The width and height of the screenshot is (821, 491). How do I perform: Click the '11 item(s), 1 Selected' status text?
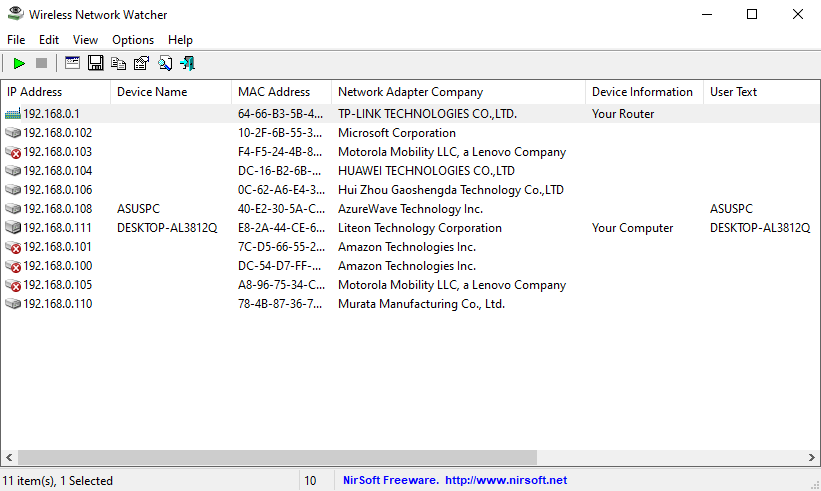tap(58, 481)
